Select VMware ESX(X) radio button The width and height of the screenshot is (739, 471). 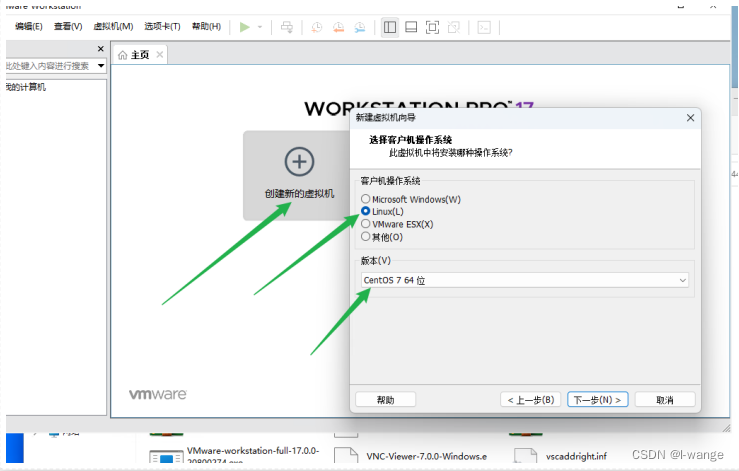click(x=365, y=224)
